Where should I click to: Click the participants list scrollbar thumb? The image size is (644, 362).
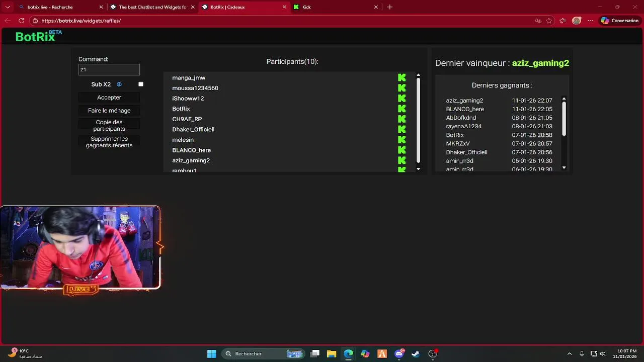[x=418, y=120]
